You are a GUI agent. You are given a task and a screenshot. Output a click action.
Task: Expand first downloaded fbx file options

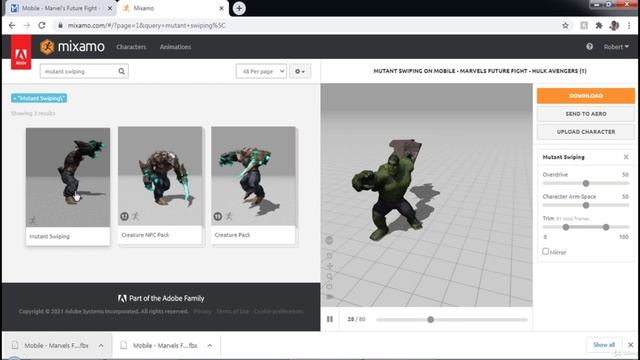pos(101,346)
